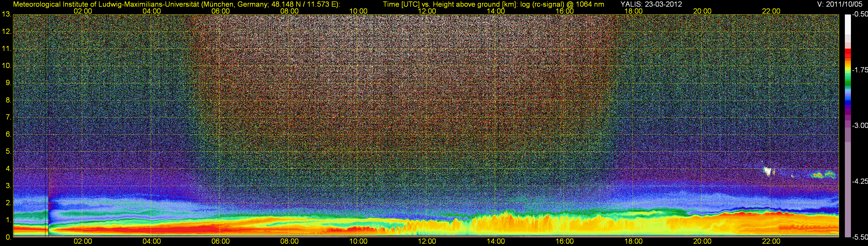Click the Meteorological Institute title text
Viewport: 868px width, 246px height.
tap(176, 4)
